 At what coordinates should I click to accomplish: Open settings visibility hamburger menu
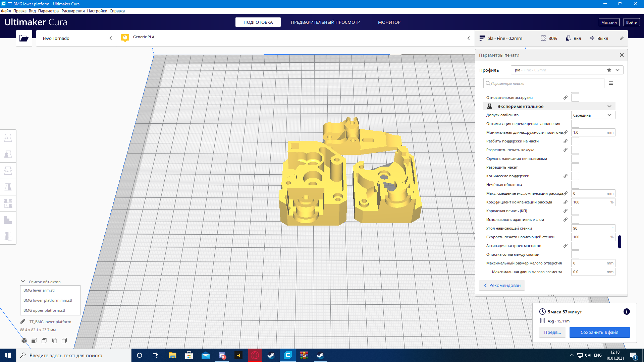click(x=611, y=83)
